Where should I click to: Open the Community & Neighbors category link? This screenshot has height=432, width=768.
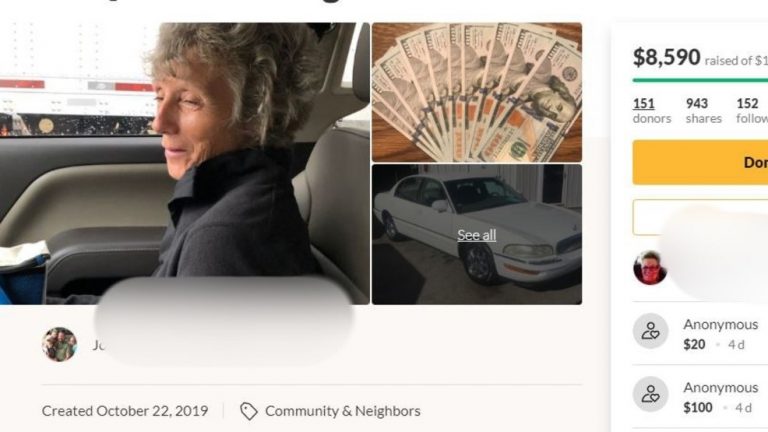coord(342,411)
